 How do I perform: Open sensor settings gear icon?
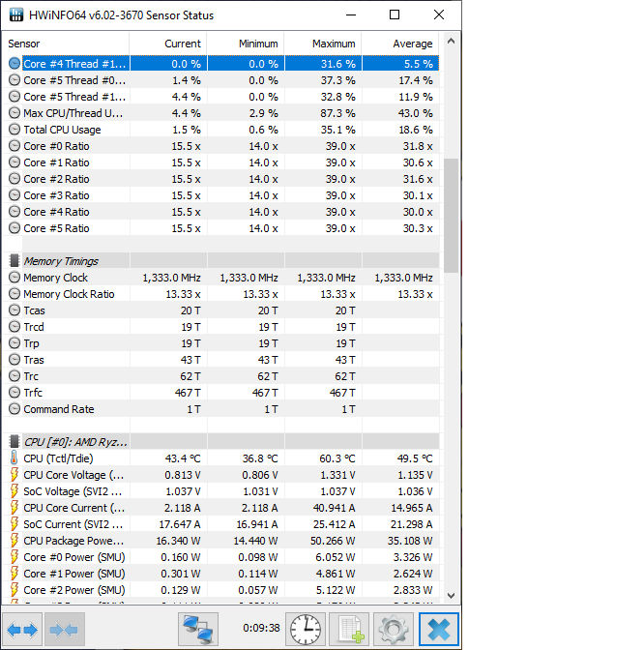point(393,630)
